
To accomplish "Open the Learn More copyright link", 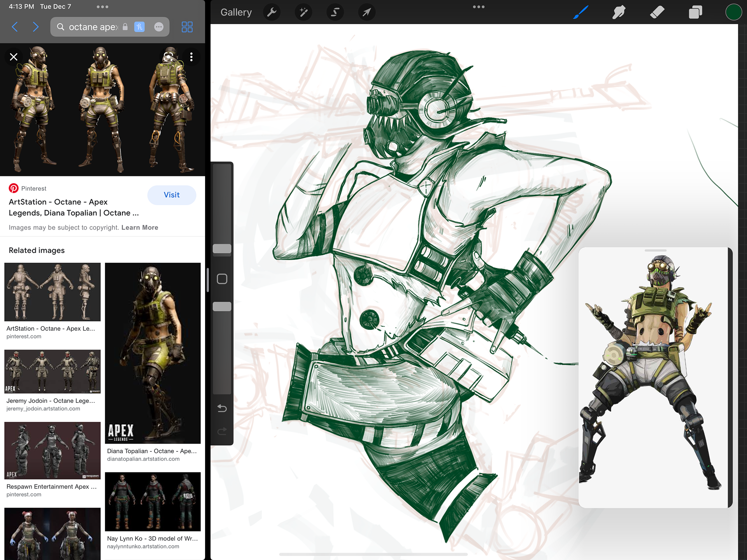I will tap(140, 228).
